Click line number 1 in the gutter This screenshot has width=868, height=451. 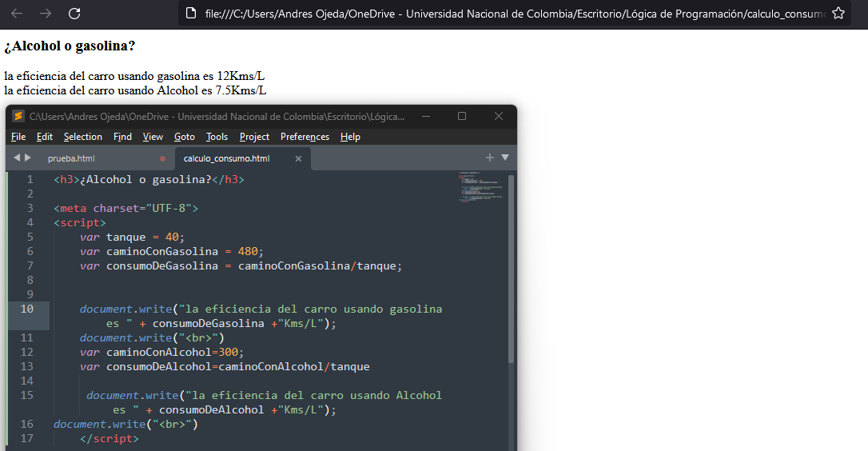[30, 179]
